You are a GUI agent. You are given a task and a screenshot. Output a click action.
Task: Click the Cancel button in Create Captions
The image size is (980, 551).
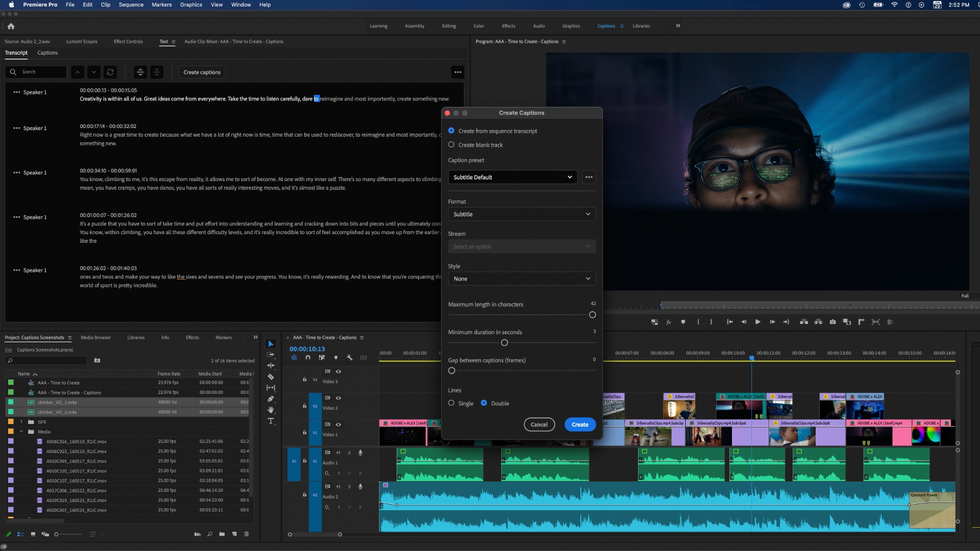click(539, 424)
